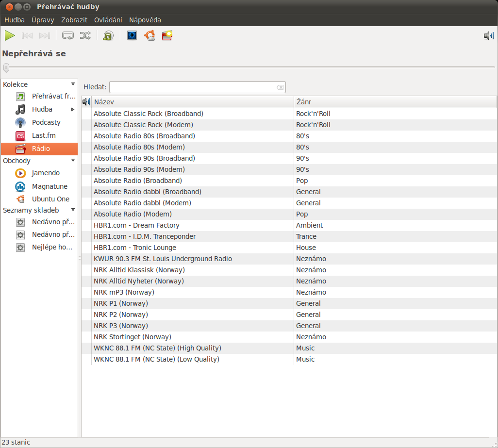Open the Ubuntu One store

coord(39,199)
